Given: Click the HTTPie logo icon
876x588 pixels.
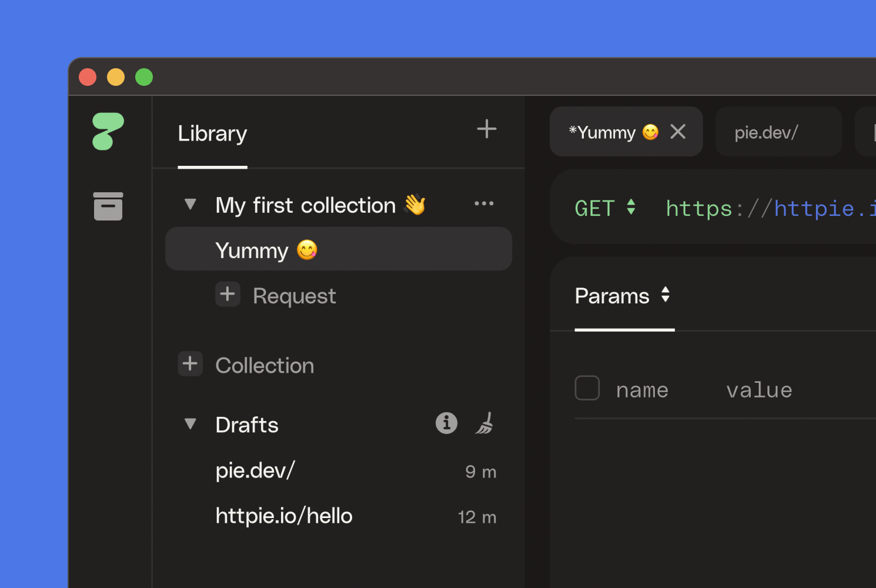Looking at the screenshot, I should pos(109,132).
